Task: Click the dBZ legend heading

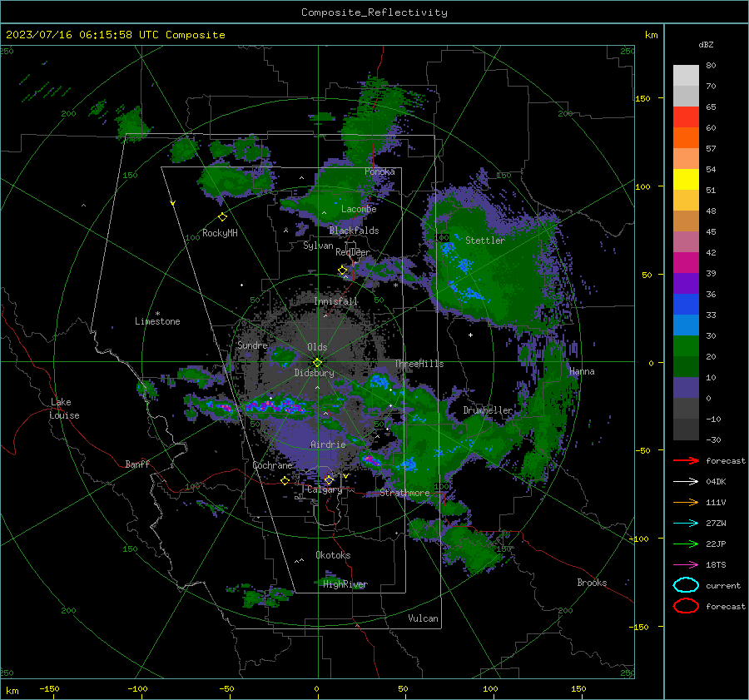Action: pyautogui.click(x=706, y=45)
